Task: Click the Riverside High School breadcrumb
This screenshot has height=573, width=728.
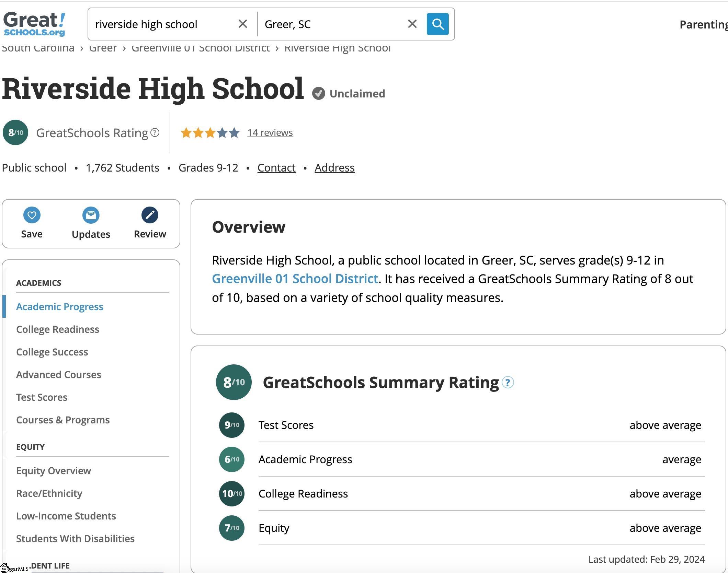Action: click(x=338, y=48)
